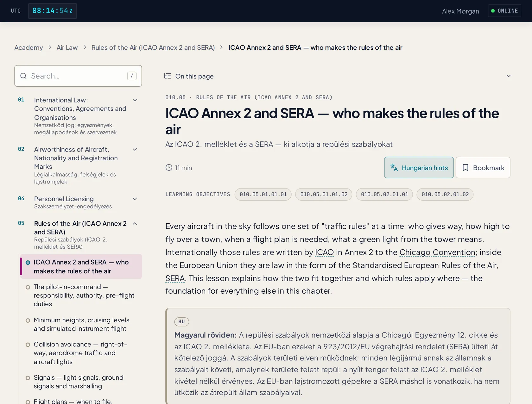Expand chapter 01 International Law
Viewport: 532px width, 404px height.
135,100
